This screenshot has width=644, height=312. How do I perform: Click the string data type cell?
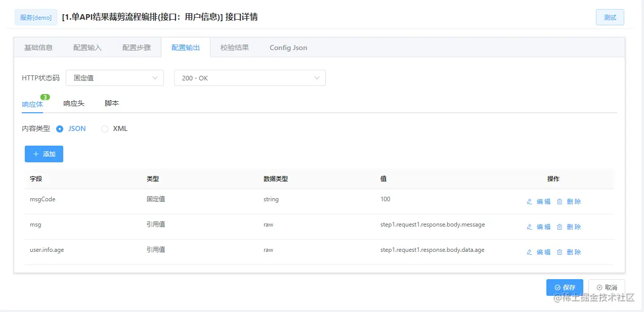coord(271,199)
